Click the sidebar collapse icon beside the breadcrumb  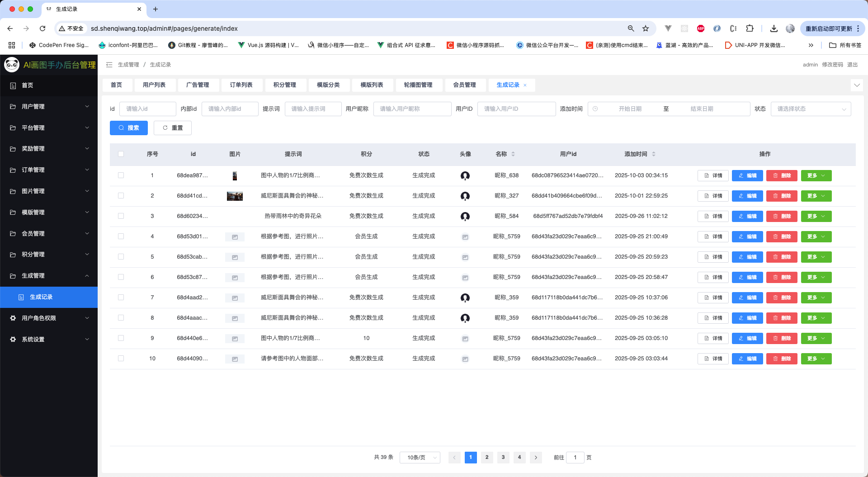coord(109,65)
